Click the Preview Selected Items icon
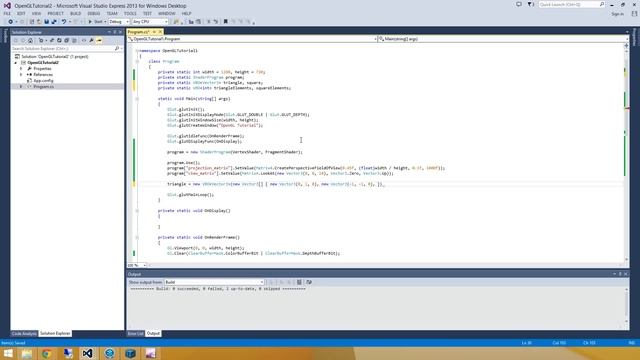The height and width of the screenshot is (360, 640). click(99, 40)
